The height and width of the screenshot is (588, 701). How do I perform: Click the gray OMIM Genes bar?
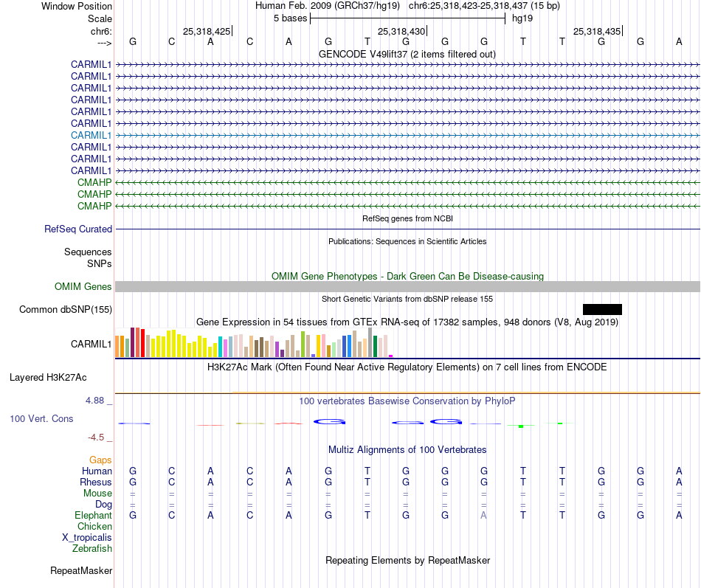coord(407,286)
